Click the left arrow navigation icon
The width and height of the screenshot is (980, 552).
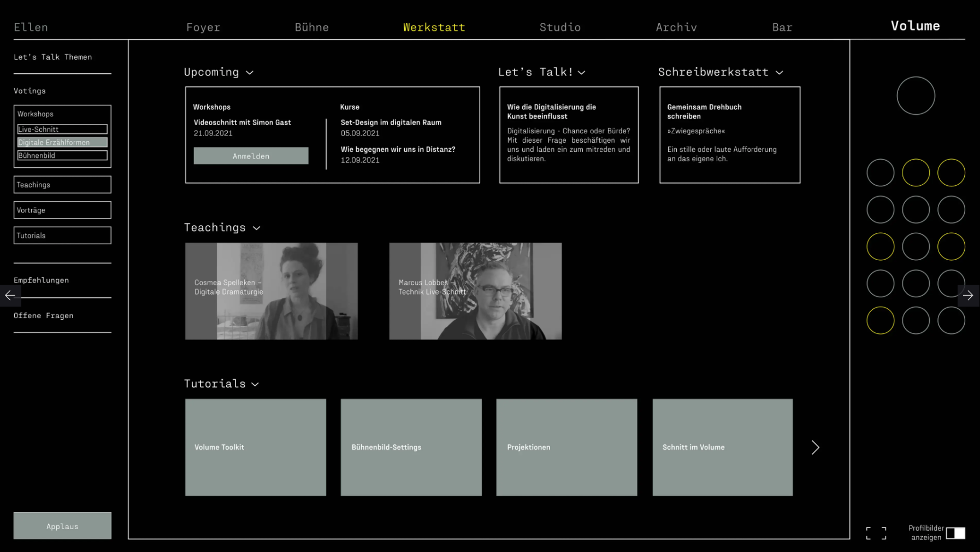10,296
